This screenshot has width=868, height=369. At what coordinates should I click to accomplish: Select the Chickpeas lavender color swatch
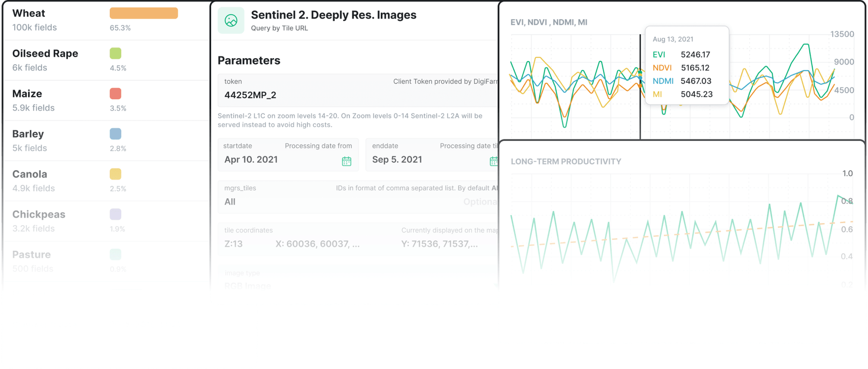tap(115, 214)
